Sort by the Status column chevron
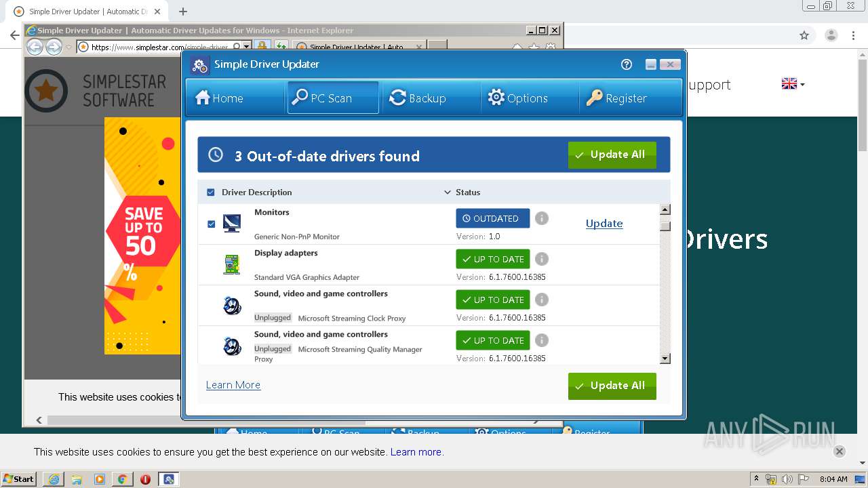Screen dimensions: 868x488 pyautogui.click(x=448, y=192)
